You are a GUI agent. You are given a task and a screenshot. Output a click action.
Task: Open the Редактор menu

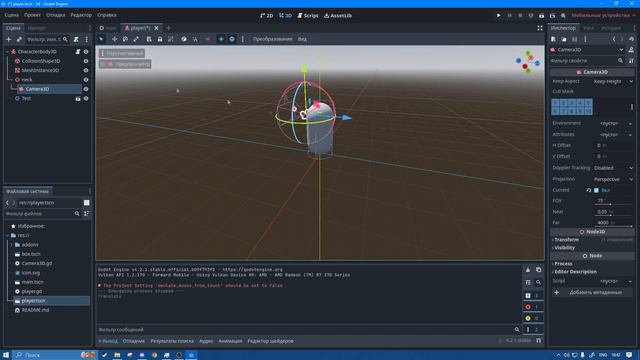pos(81,15)
